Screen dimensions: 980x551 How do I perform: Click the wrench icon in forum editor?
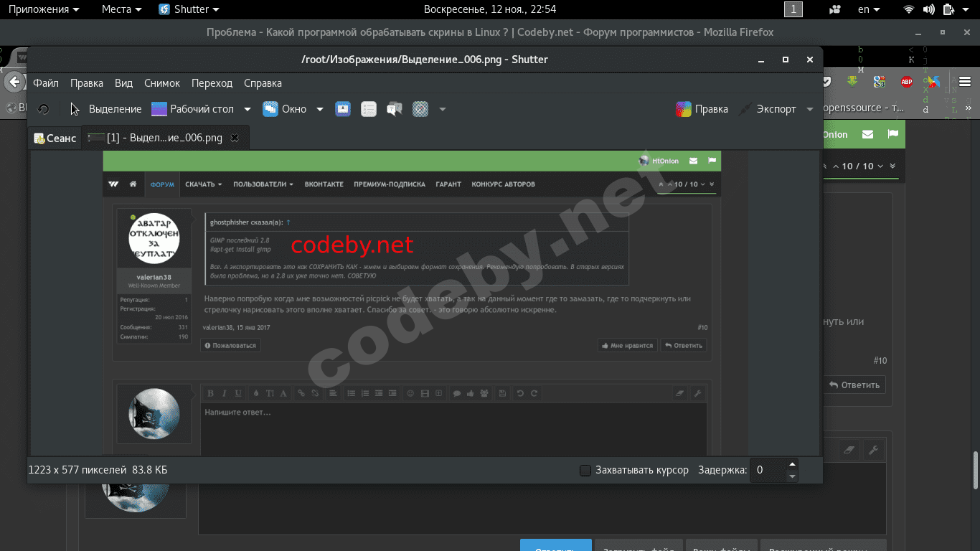tap(873, 450)
